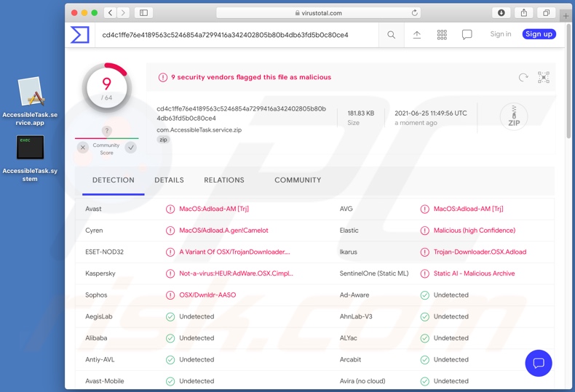
Task: Click the search magnifier icon
Action: (392, 35)
